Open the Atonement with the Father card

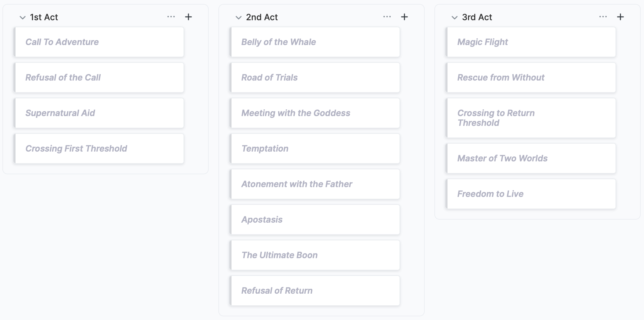315,184
